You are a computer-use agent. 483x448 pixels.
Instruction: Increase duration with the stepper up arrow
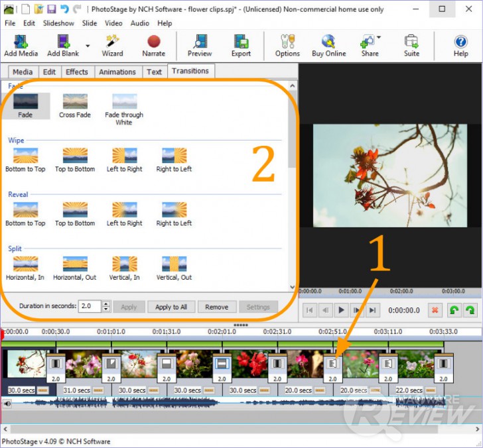(x=106, y=304)
